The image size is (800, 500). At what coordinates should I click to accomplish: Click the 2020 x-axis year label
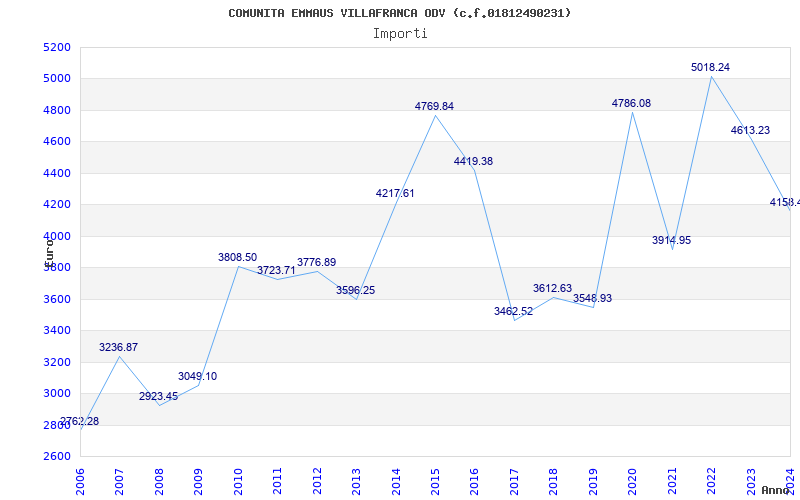633,482
